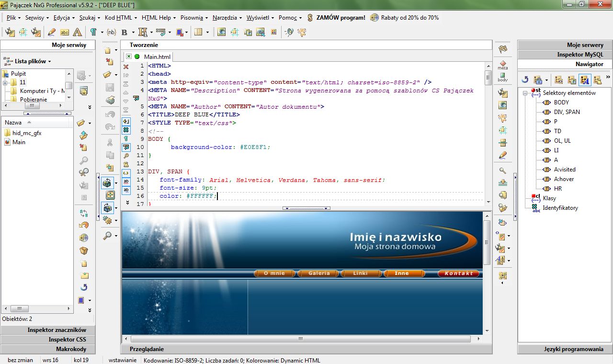The image size is (613, 364).
Task: Select BODY in the Navigator selector tree
Action: click(x=561, y=102)
